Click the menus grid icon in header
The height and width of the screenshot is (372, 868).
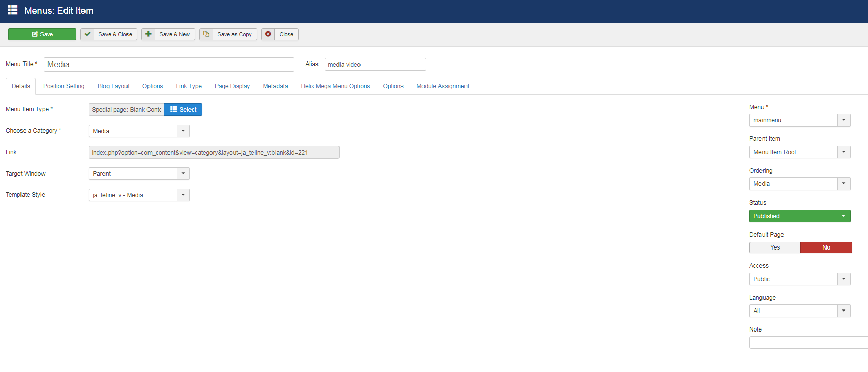tap(13, 10)
